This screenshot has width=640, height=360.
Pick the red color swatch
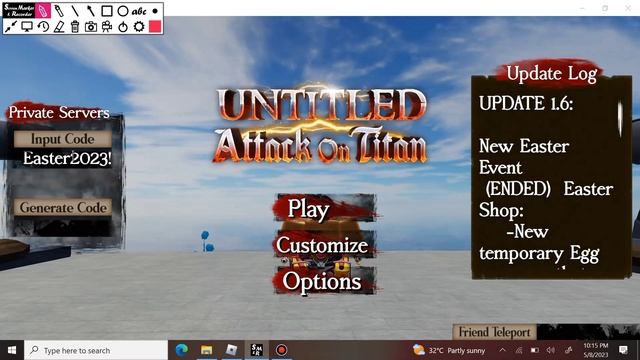pos(155,27)
